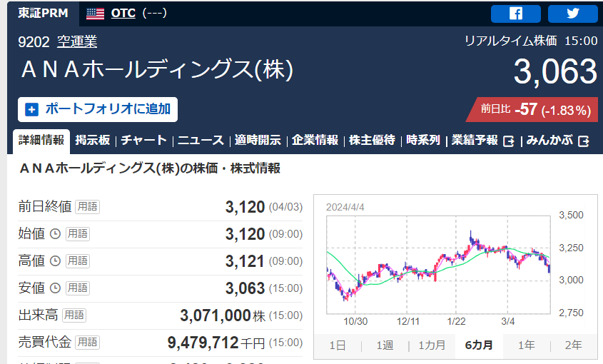The width and height of the screenshot is (603, 364).
Task: Switch to the チャート tab
Action: 144,141
